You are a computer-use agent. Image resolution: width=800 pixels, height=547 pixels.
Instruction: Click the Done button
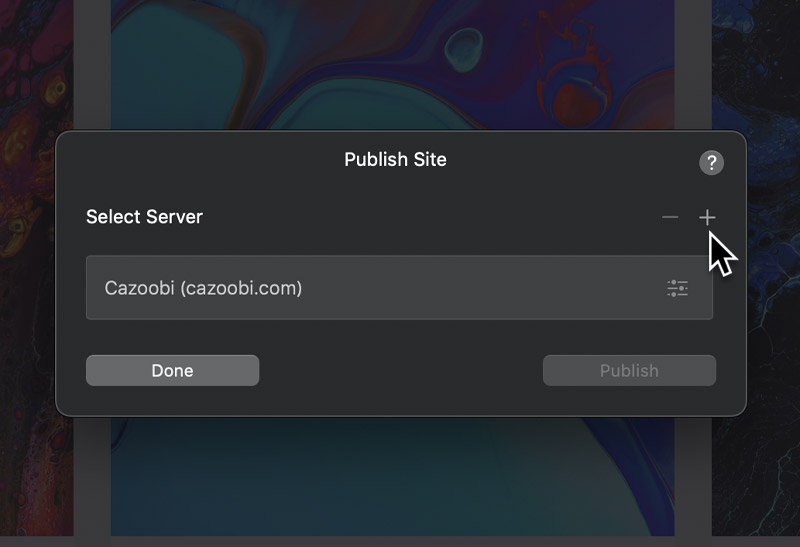172,370
